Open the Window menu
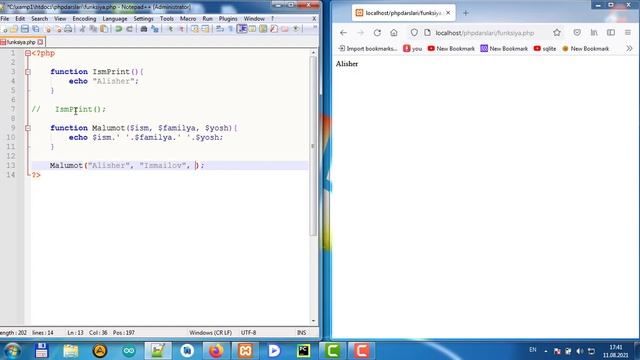Image resolution: width=640 pixels, height=360 pixels. point(254,19)
